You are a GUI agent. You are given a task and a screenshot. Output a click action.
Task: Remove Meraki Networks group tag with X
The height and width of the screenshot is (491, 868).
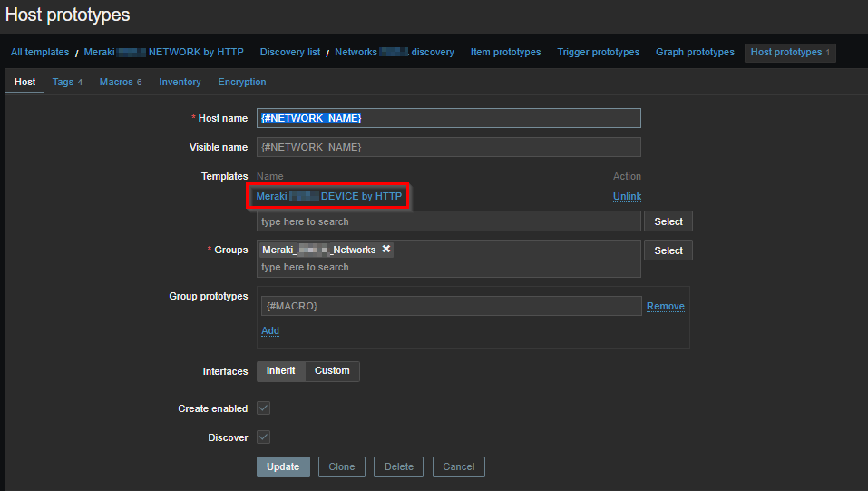385,250
